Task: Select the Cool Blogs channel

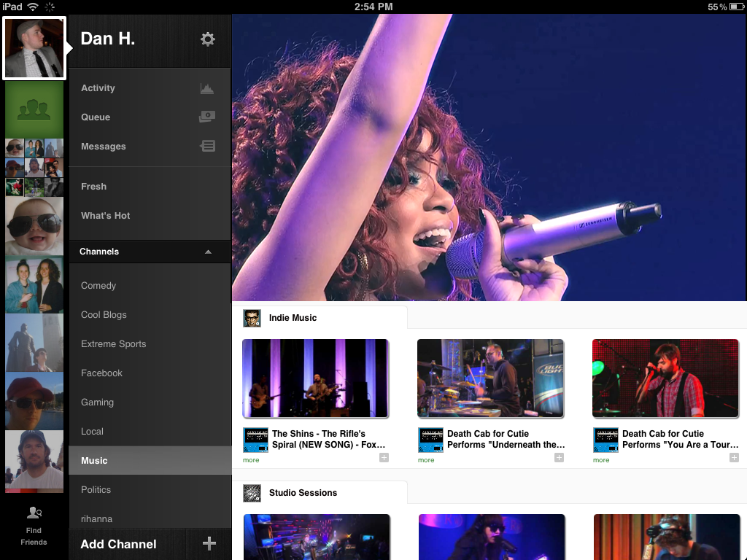Action: (150, 315)
